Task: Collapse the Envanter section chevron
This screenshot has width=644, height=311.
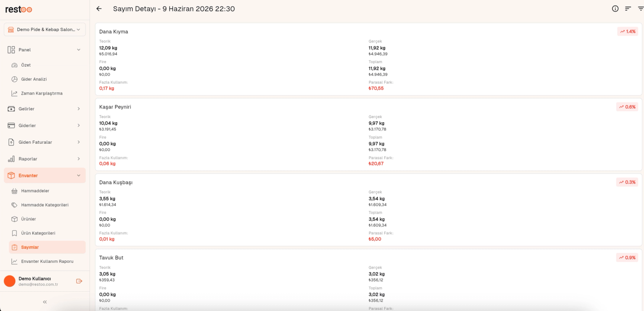Action: [79, 175]
